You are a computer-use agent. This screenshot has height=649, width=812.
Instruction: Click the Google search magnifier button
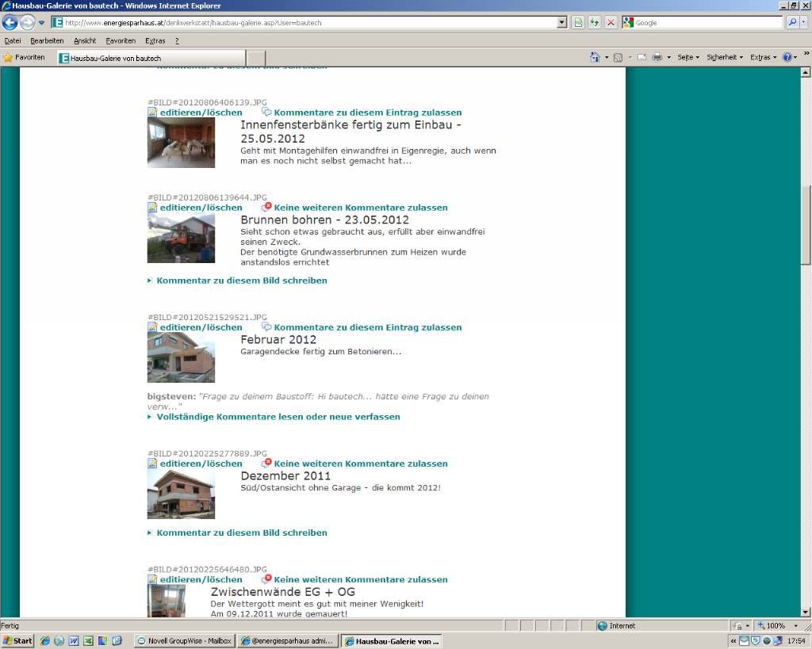[792, 23]
